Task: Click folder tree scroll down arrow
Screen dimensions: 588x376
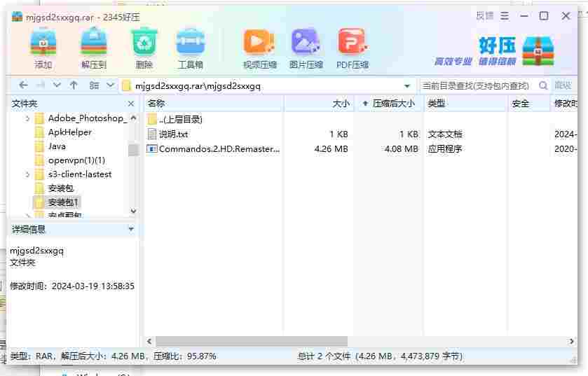Action: click(x=133, y=211)
